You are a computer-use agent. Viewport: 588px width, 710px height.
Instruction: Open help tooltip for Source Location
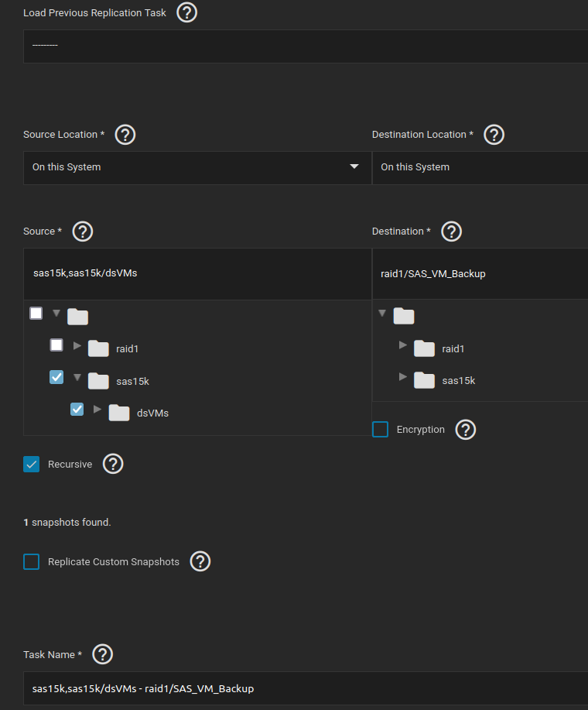(x=125, y=135)
